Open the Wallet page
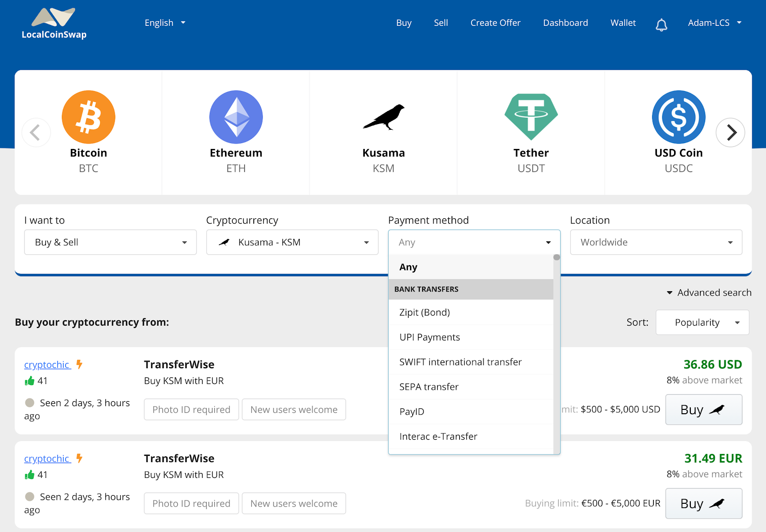766x532 pixels. [623, 23]
